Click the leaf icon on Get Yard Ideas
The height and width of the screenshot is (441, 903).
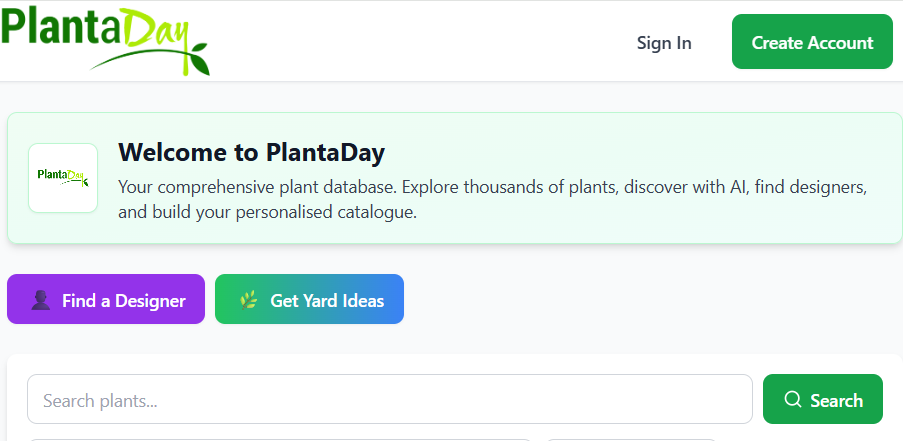coord(249,300)
